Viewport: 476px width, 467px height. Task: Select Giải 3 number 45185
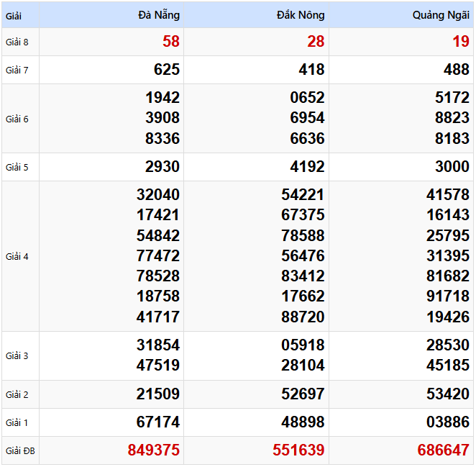pos(447,366)
